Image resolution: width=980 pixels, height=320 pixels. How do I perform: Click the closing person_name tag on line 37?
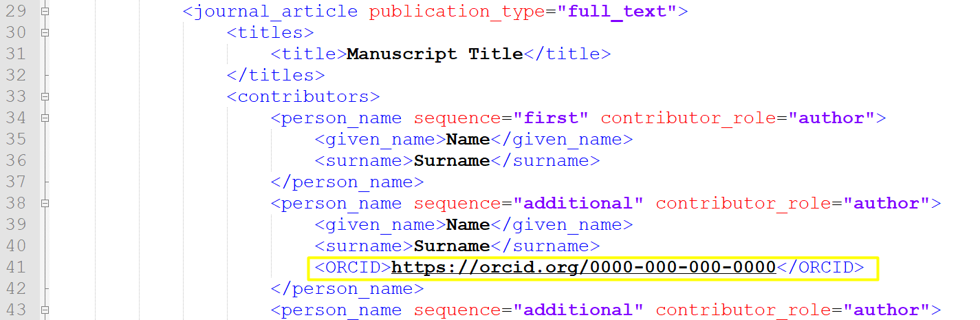click(347, 182)
